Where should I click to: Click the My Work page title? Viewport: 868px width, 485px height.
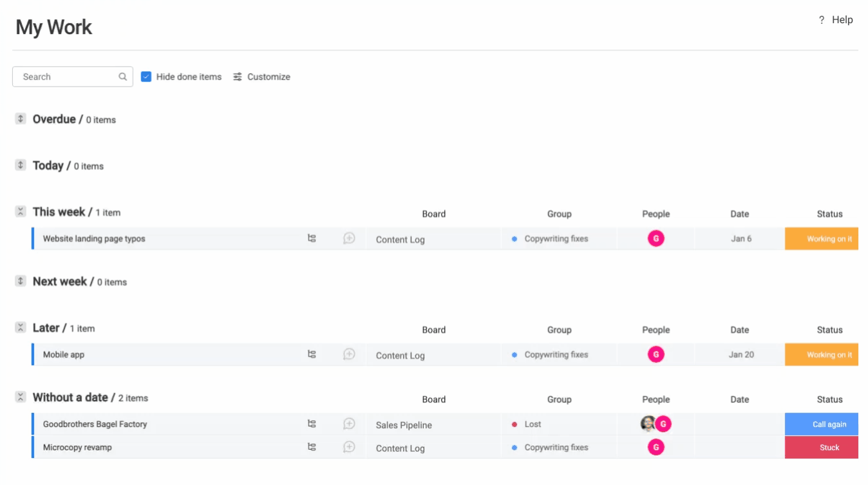(54, 27)
